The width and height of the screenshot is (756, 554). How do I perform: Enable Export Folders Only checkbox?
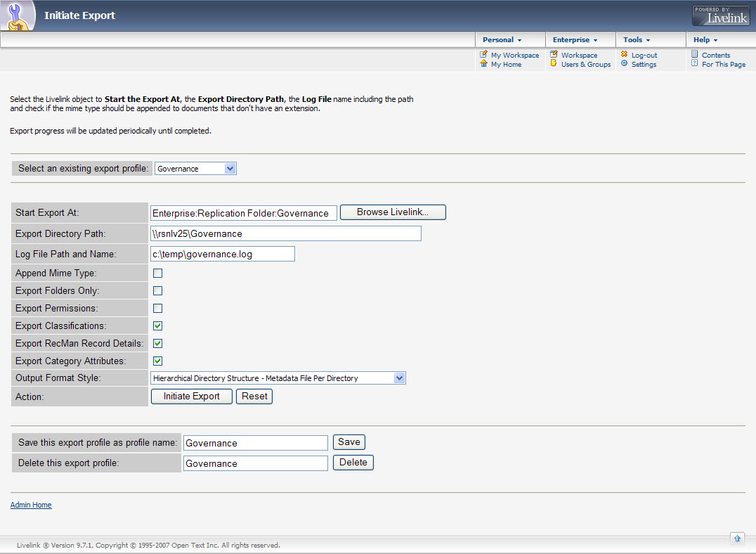click(157, 290)
